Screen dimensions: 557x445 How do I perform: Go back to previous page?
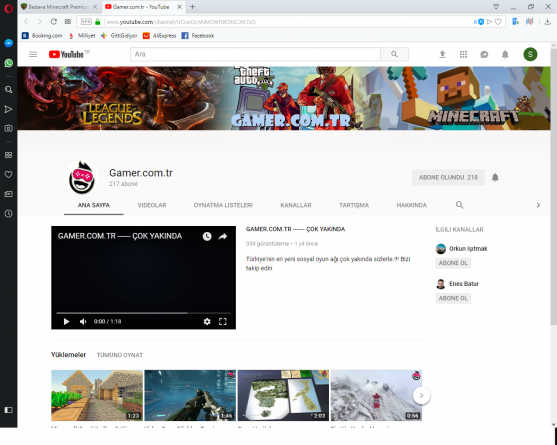coord(26,22)
